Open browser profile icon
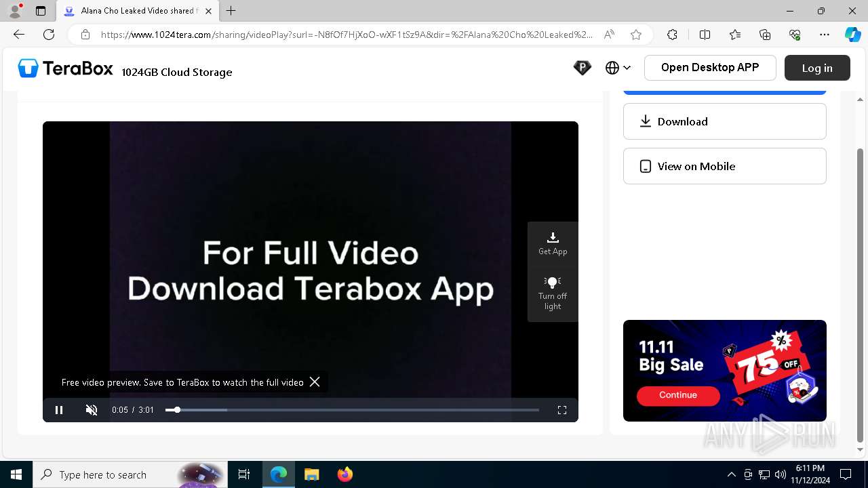The image size is (868, 488). pyautogui.click(x=15, y=11)
